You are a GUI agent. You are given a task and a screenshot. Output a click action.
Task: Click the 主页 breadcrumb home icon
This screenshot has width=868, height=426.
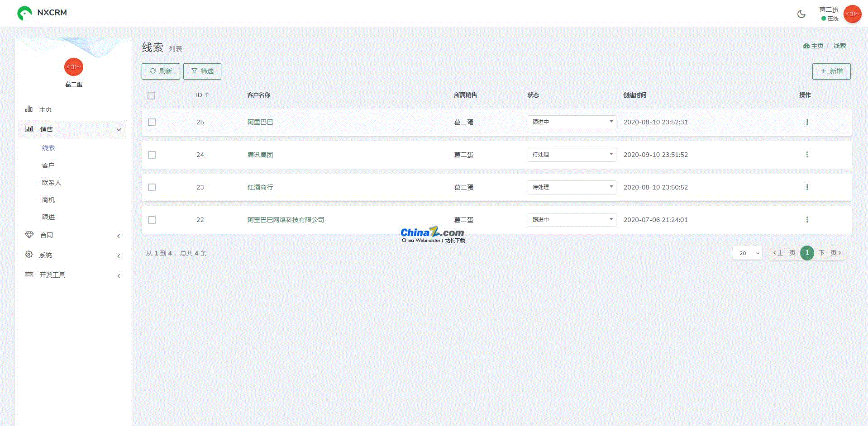click(806, 46)
